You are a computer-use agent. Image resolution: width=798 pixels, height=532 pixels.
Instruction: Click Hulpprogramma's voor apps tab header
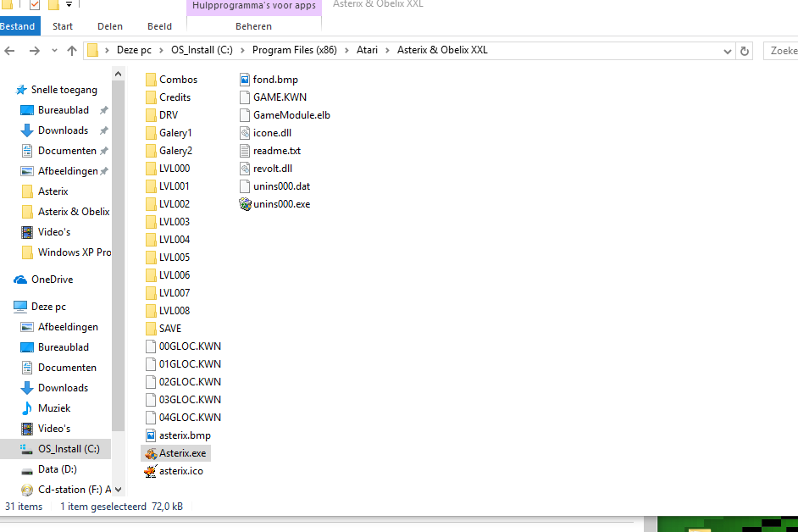[254, 6]
